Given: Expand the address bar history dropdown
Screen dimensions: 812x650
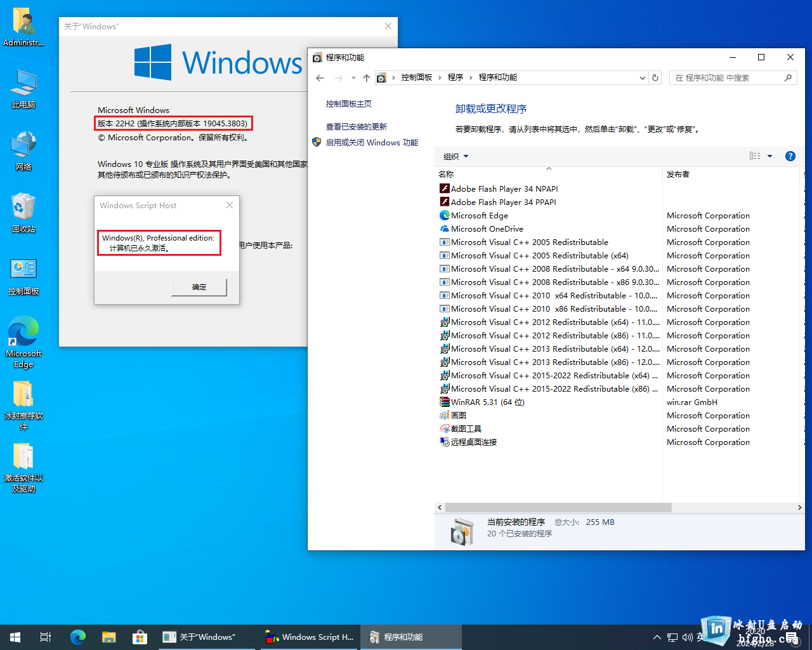Looking at the screenshot, I should 643,77.
